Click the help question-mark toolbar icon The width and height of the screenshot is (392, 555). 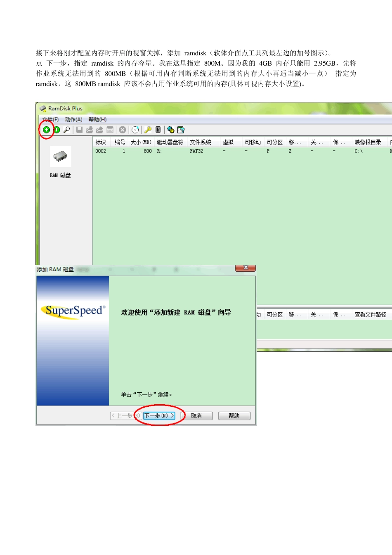pos(181,130)
